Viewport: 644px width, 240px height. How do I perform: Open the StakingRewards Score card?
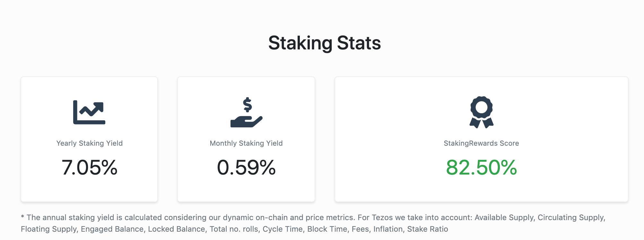[x=481, y=139]
